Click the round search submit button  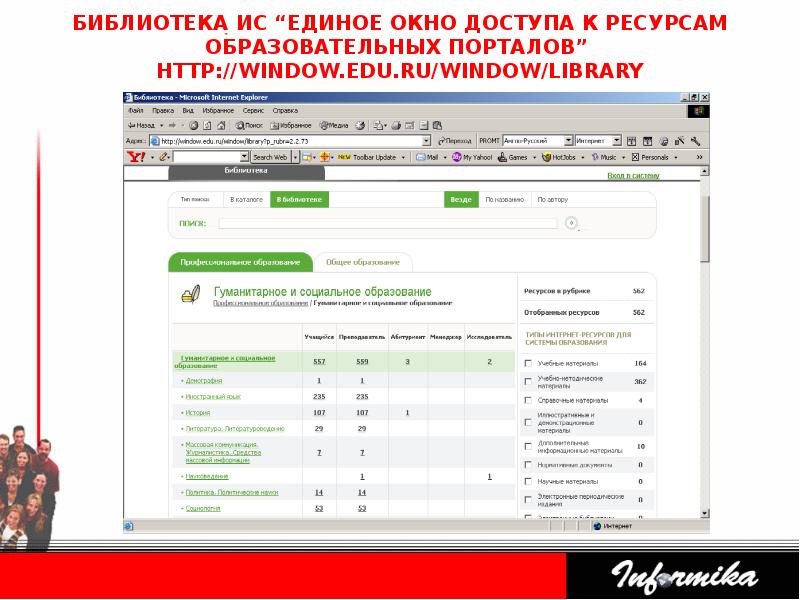coord(571,223)
